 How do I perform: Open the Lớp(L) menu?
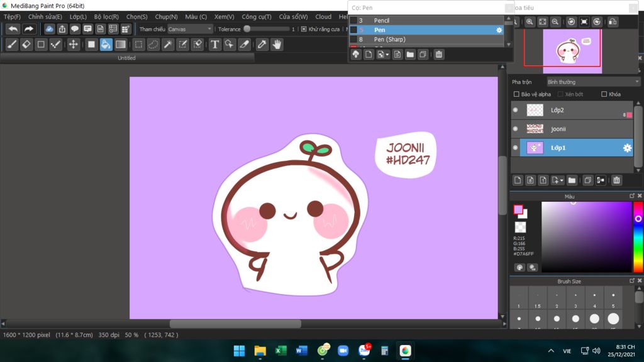78,17
